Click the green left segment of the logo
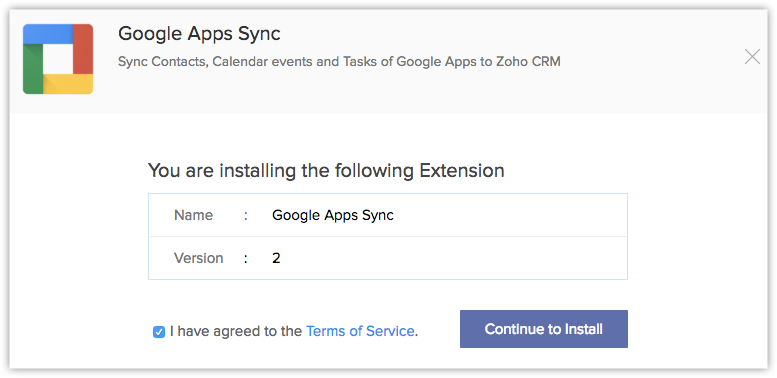777x378 pixels. 33,69
